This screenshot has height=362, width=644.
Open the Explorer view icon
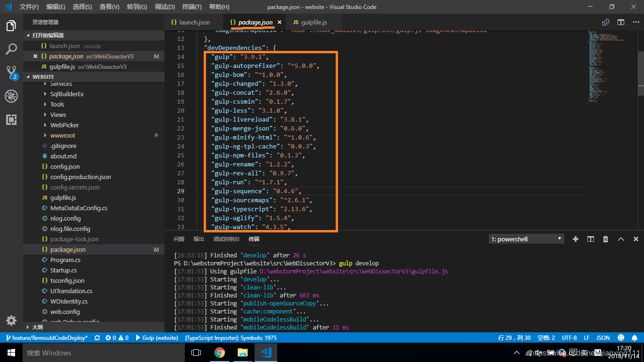coord(11,27)
